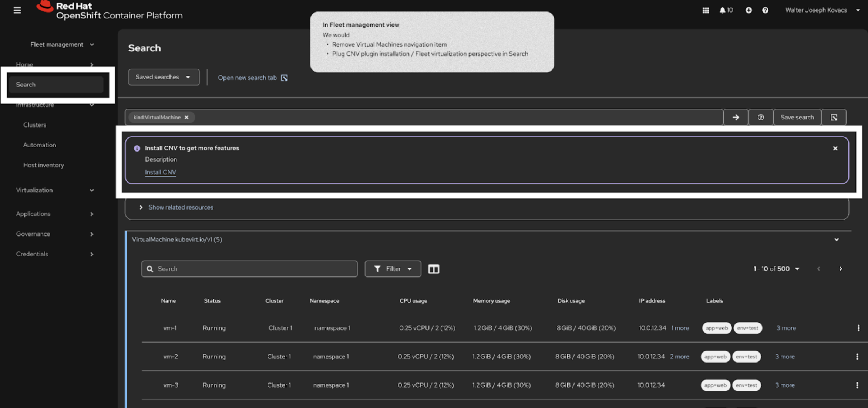Open kebab actions menu for vm-1
868x408 pixels.
[x=858, y=328]
